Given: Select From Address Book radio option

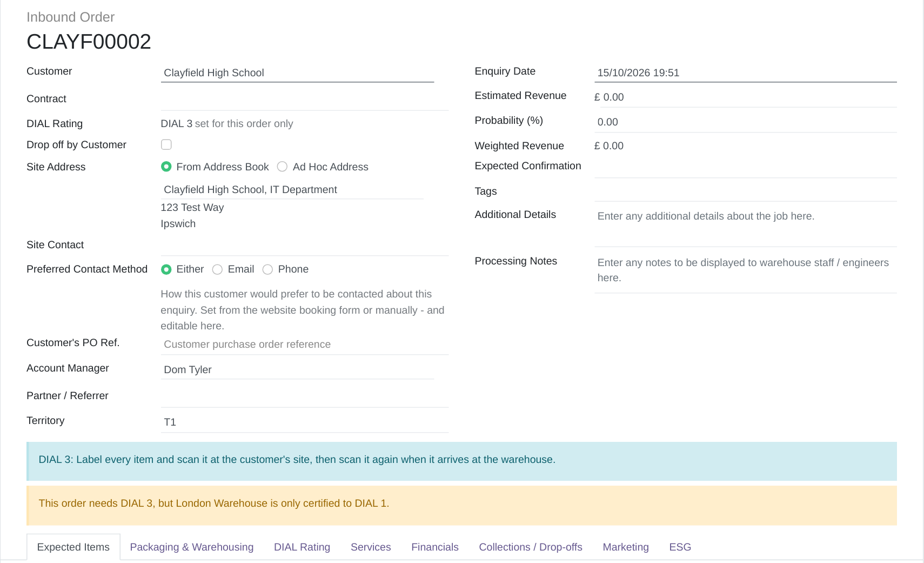Looking at the screenshot, I should (x=166, y=167).
